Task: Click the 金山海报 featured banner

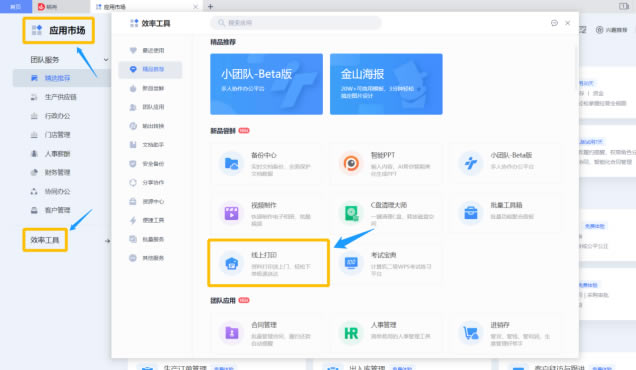Action: tap(386, 84)
